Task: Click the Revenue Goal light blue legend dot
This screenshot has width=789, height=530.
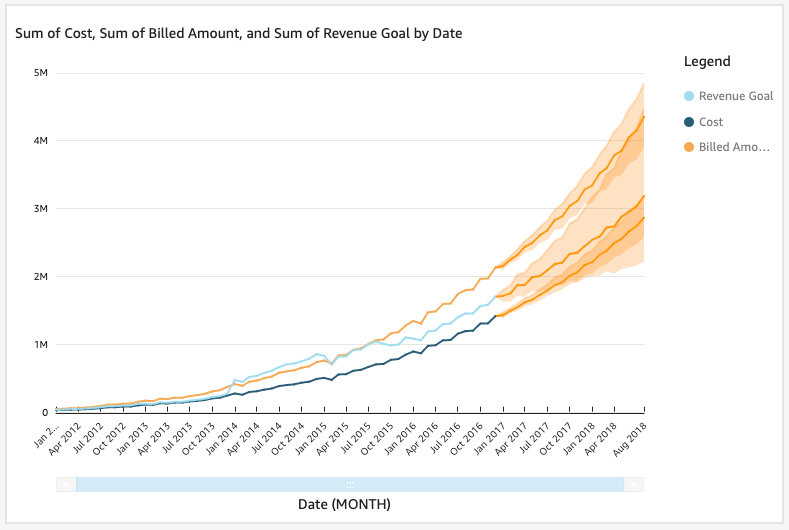Action: point(688,96)
